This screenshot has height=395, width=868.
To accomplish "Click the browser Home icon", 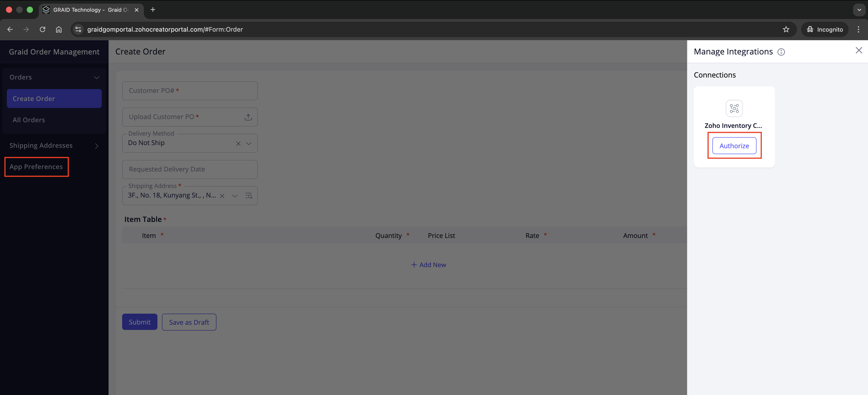I will point(59,29).
